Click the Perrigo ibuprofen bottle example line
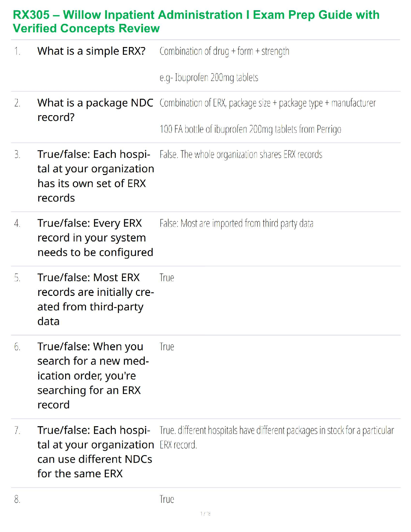This screenshot has width=411, height=532. 250,129
